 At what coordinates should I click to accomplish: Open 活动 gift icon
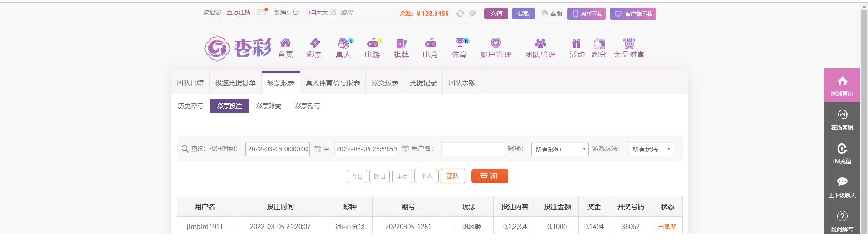click(576, 43)
